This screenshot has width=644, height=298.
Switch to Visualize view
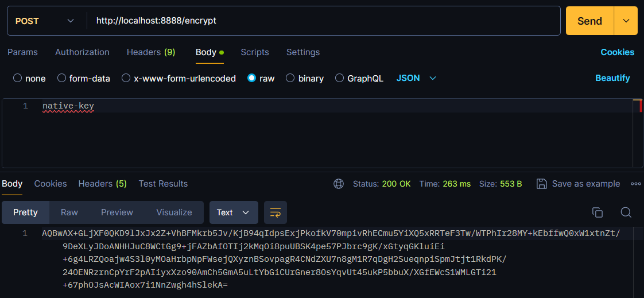174,212
